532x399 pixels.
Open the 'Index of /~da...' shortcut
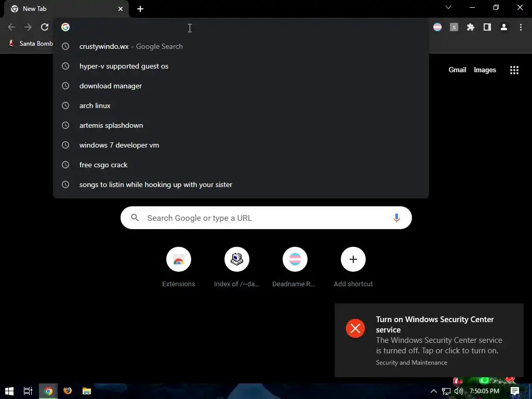237,268
